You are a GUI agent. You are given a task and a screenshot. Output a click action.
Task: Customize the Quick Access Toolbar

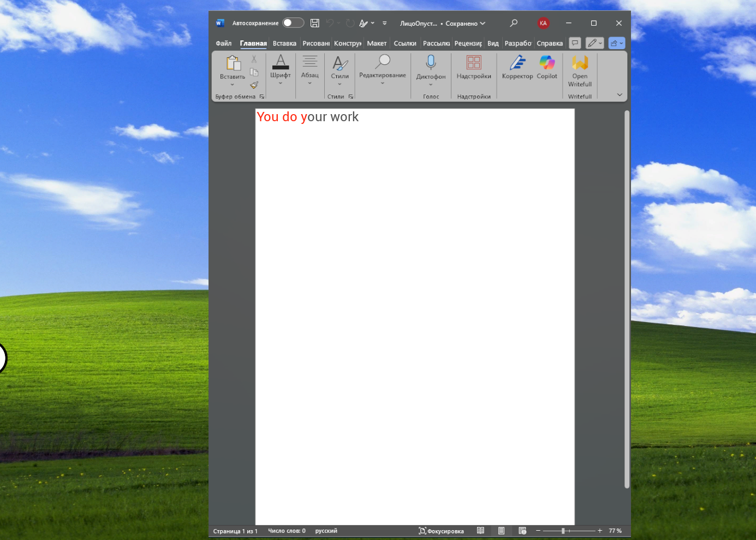tap(385, 23)
